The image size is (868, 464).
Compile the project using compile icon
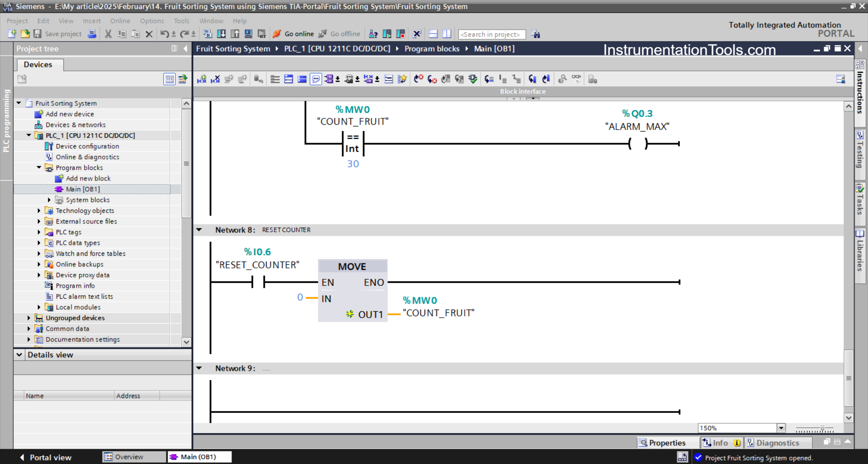point(208,34)
